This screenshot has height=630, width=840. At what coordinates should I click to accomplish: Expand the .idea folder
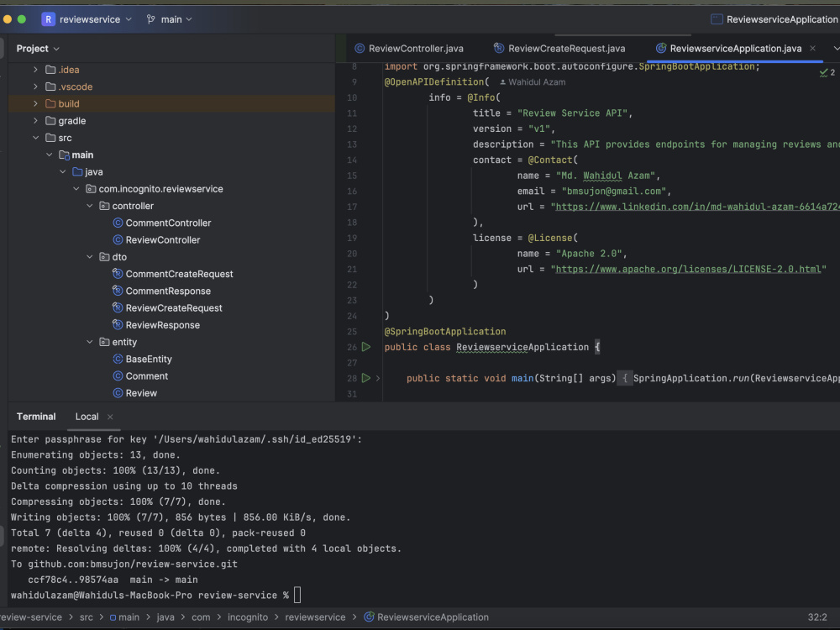(35, 70)
